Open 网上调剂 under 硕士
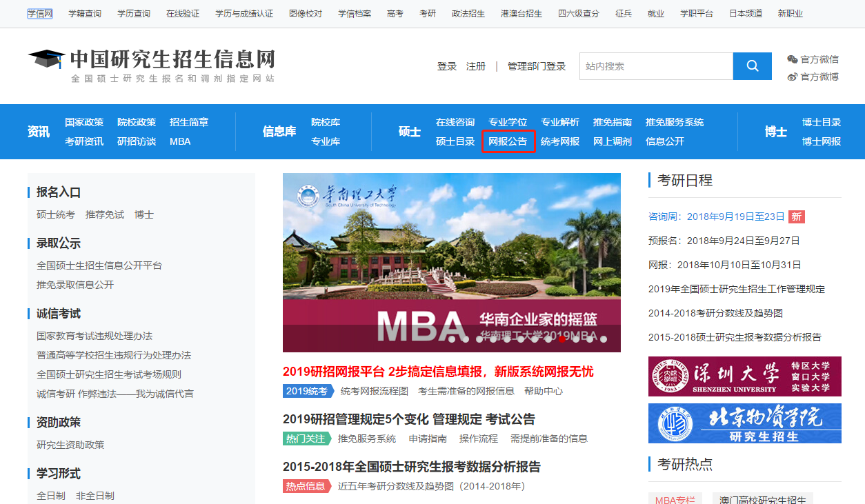Screen dimensions: 865x504 pos(613,141)
